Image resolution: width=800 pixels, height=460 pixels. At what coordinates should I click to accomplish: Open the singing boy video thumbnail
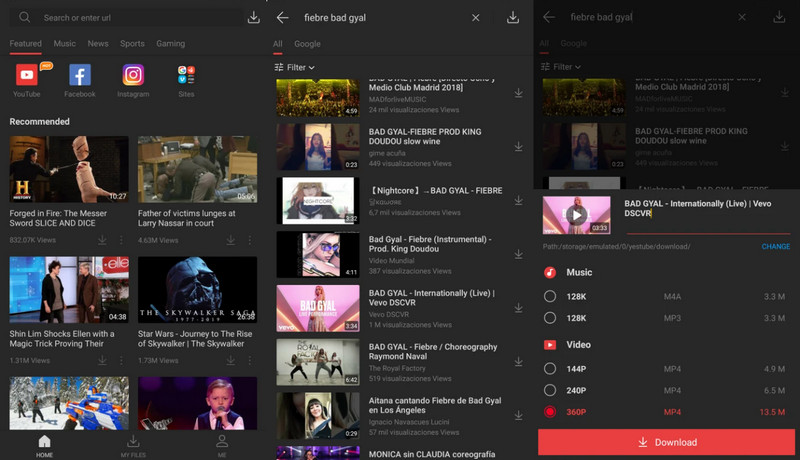pos(197,403)
